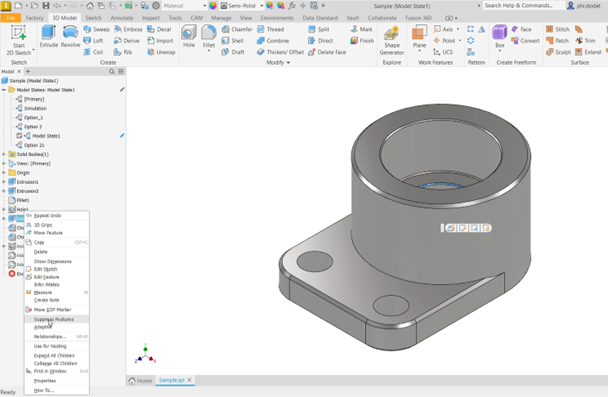608x397 pixels.
Task: Expand the Solid Bodies(1) node
Action: pyautogui.click(x=4, y=154)
